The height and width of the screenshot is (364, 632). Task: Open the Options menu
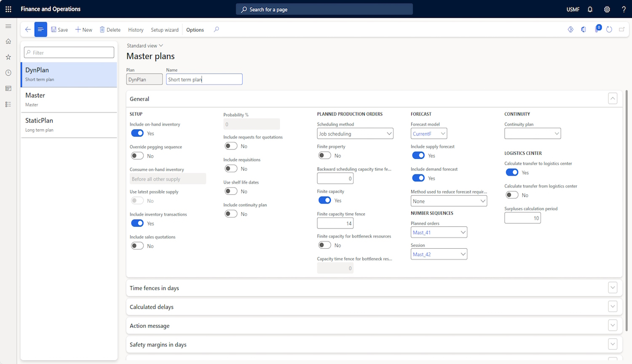(x=195, y=30)
